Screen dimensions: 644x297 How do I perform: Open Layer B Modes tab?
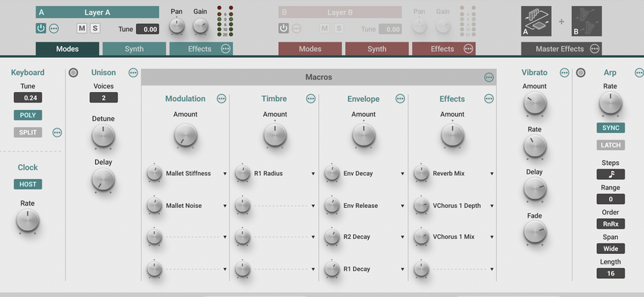coord(310,49)
